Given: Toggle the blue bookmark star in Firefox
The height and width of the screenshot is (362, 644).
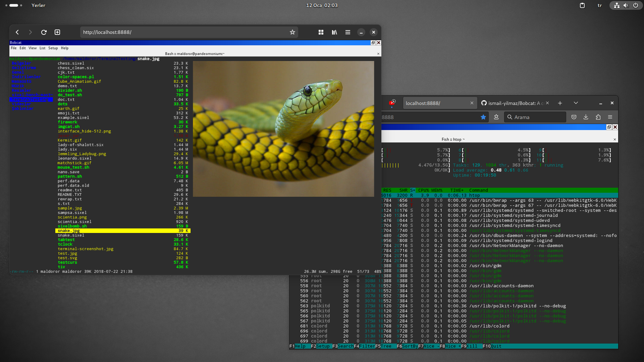Looking at the screenshot, I should (483, 117).
